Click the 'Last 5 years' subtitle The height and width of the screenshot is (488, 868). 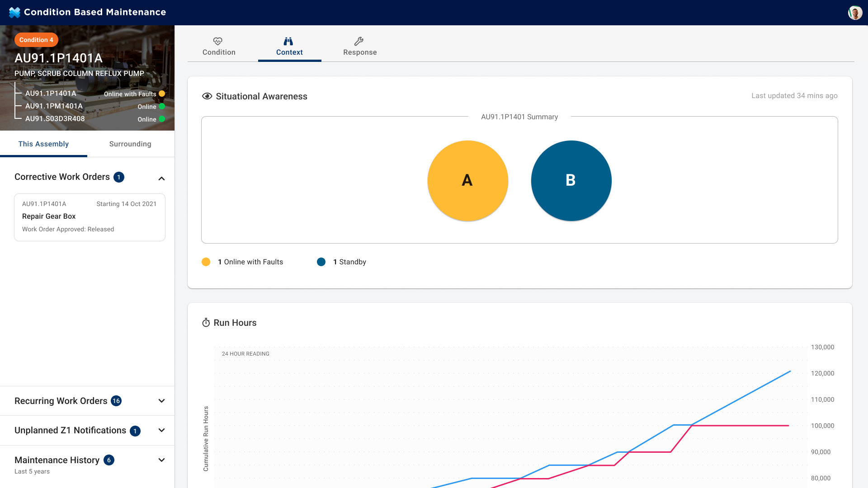pos(32,471)
